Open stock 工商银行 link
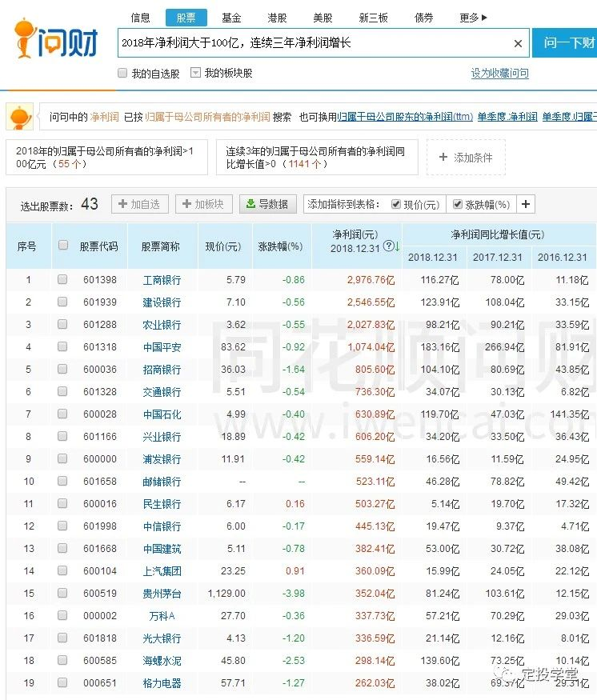 click(162, 280)
